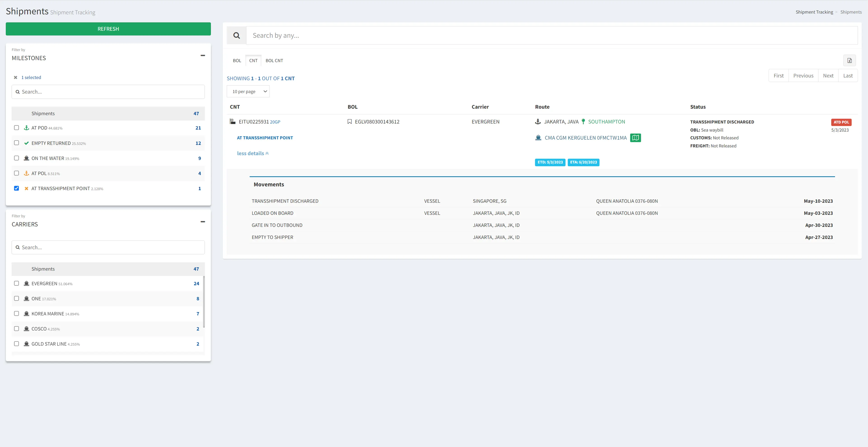Screen dimensions: 868x447
Task: Open CMA CGM KERGUELEN 0FMCTW1MA vessel link
Action: pyautogui.click(x=586, y=138)
